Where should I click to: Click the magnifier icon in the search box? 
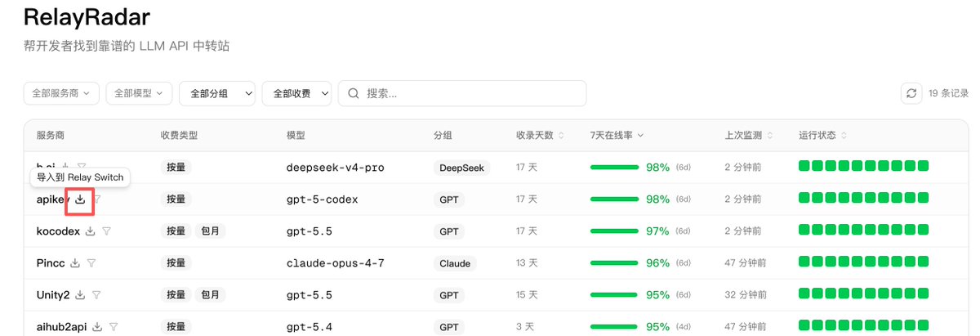point(354,93)
